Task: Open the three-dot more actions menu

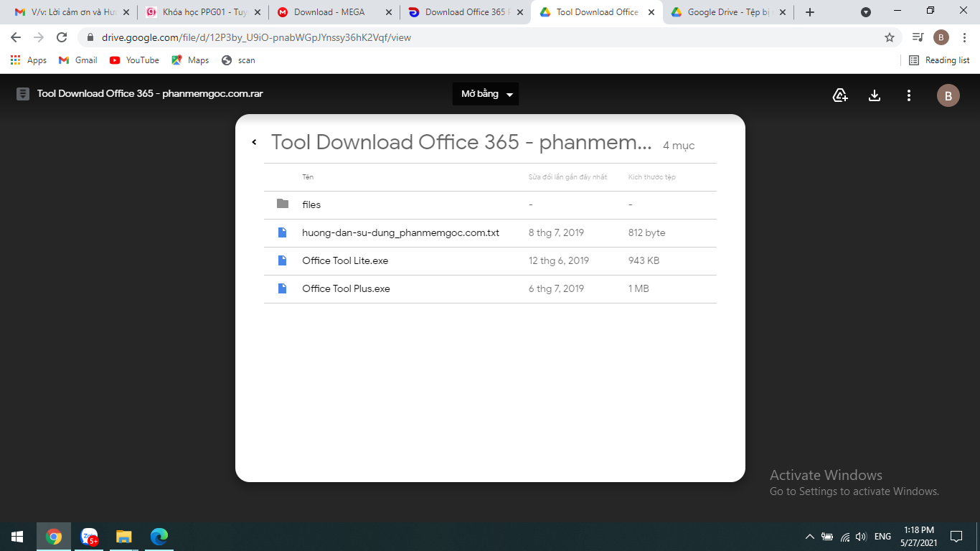Action: [x=909, y=95]
